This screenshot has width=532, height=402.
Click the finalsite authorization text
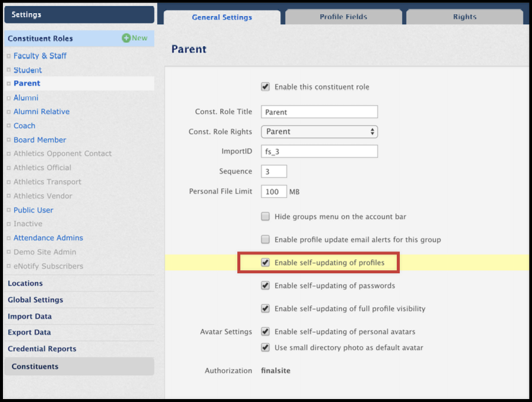click(x=276, y=371)
